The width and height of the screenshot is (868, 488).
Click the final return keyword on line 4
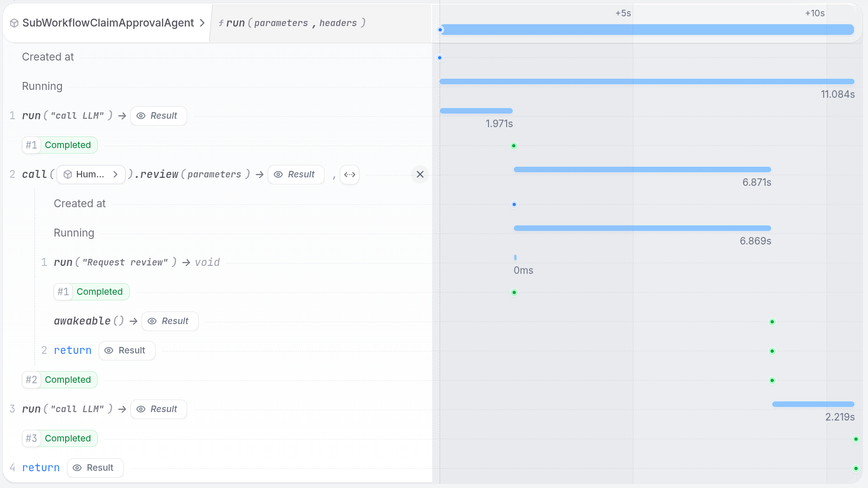coord(41,468)
